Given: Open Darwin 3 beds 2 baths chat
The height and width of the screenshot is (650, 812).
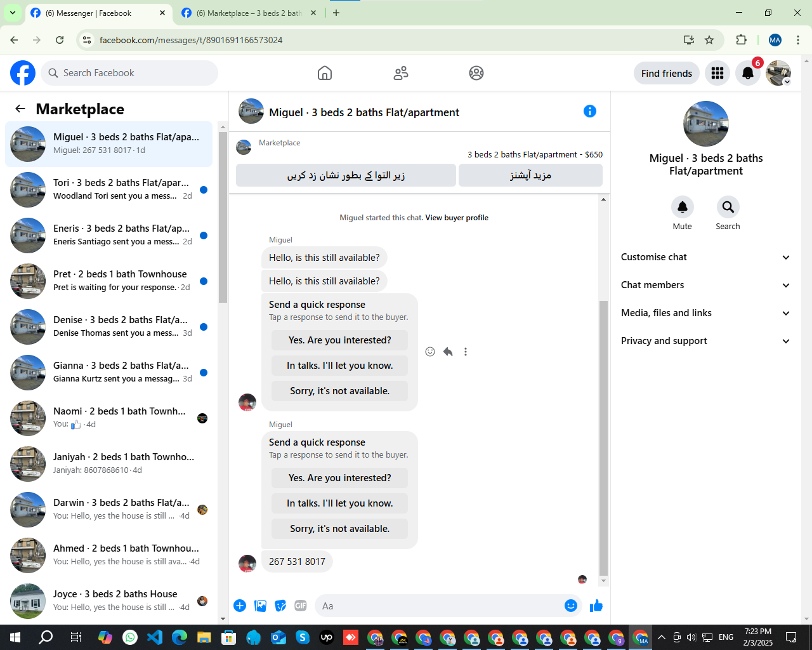Looking at the screenshot, I should click(x=108, y=510).
